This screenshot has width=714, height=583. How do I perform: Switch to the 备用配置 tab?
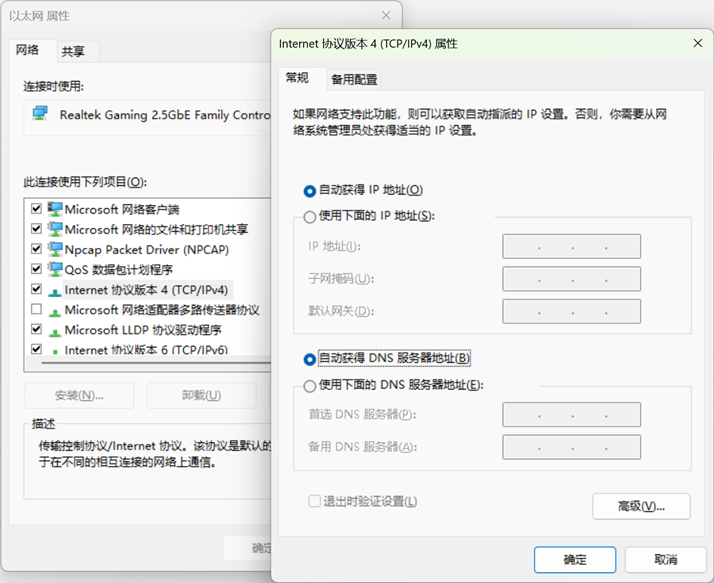(354, 80)
